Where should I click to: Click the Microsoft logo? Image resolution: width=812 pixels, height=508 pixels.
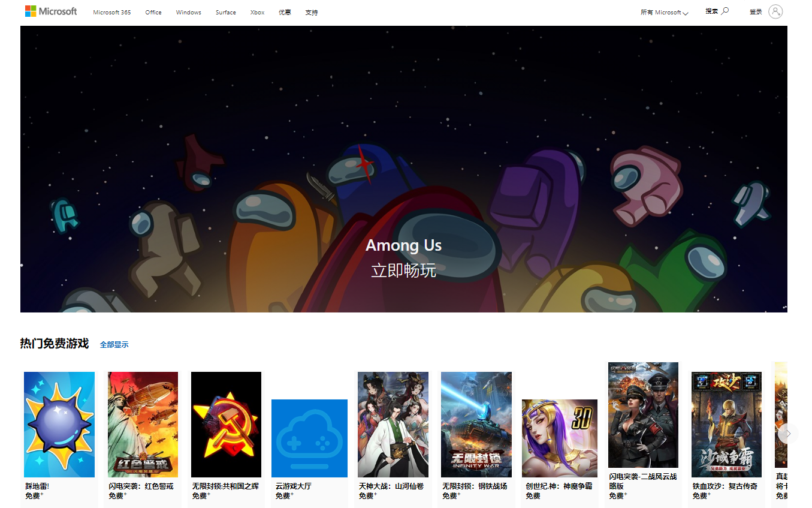[x=51, y=11]
